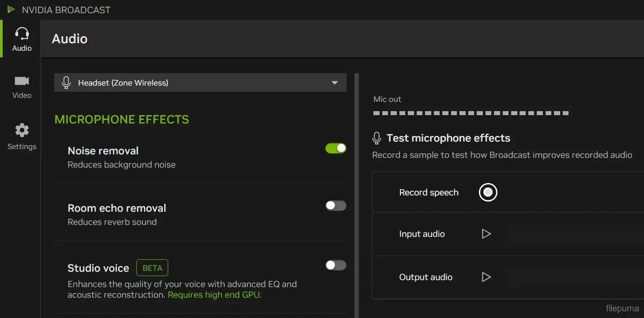This screenshot has height=318, width=644.
Task: Enable the Room echo removal toggle
Action: click(x=336, y=206)
